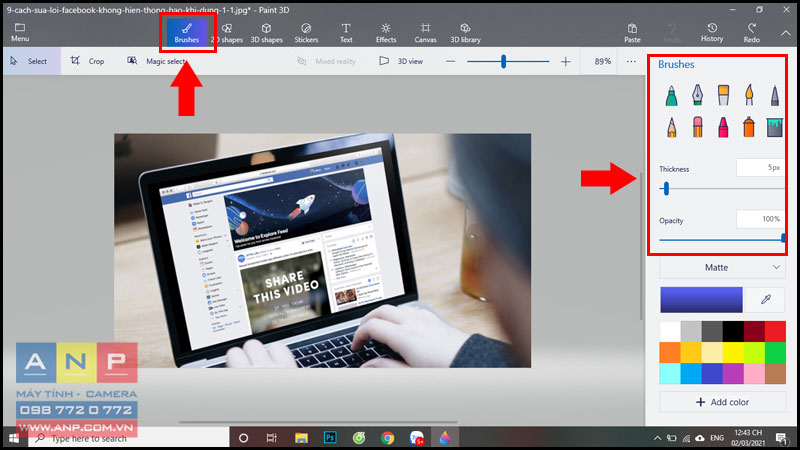Expand the Matte material dropdown
Screen dimensions: 800x450
(x=722, y=267)
